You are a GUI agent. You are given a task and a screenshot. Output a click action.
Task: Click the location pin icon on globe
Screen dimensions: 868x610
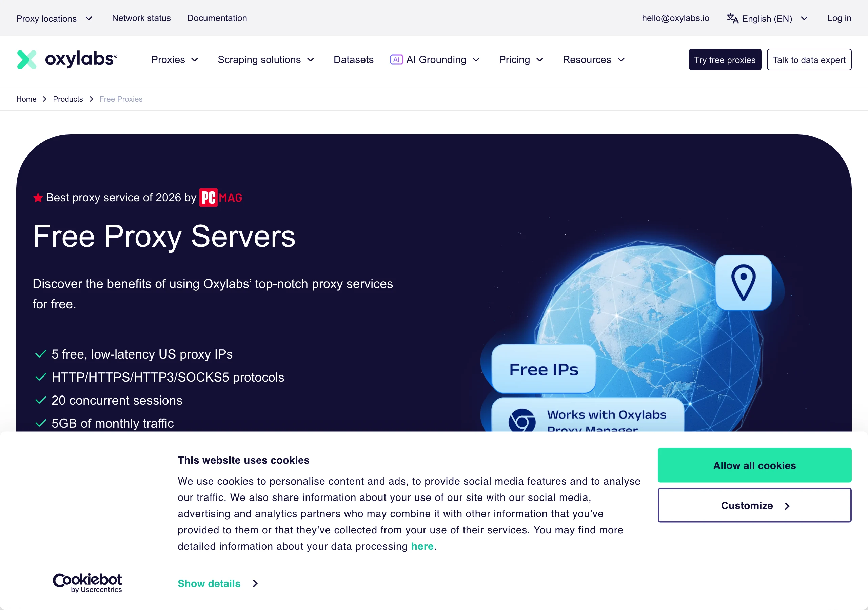743,282
